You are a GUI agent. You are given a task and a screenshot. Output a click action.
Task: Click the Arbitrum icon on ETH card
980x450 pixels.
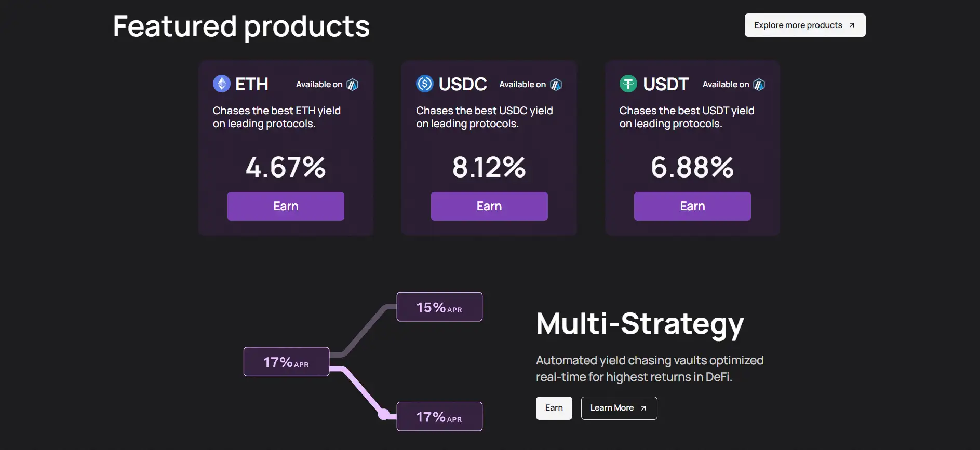tap(353, 85)
